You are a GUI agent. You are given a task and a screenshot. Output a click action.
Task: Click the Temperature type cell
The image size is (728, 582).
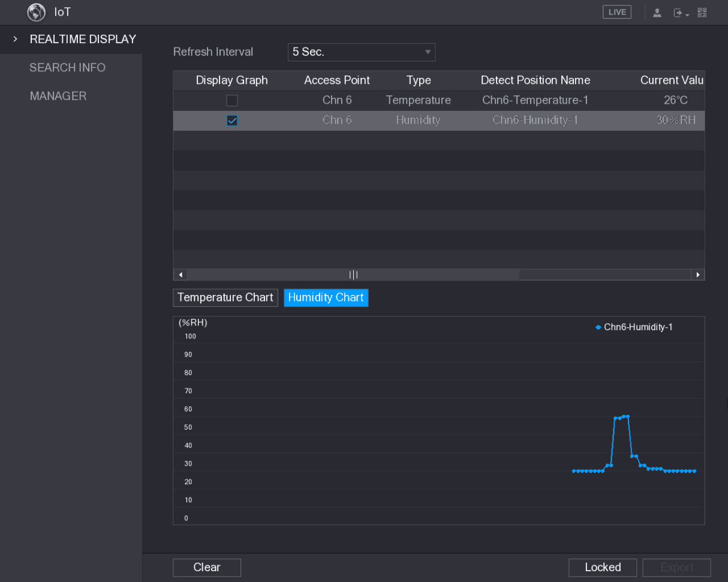tap(419, 100)
